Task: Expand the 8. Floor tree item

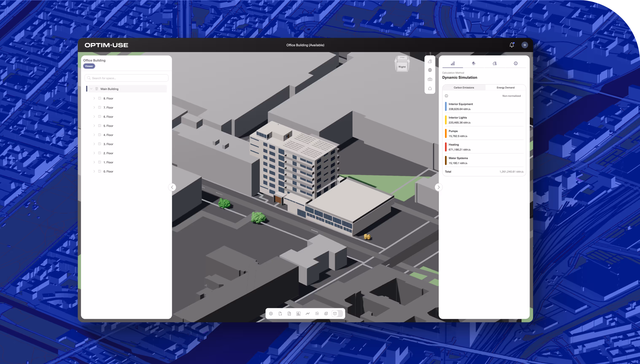Action: pyautogui.click(x=94, y=98)
